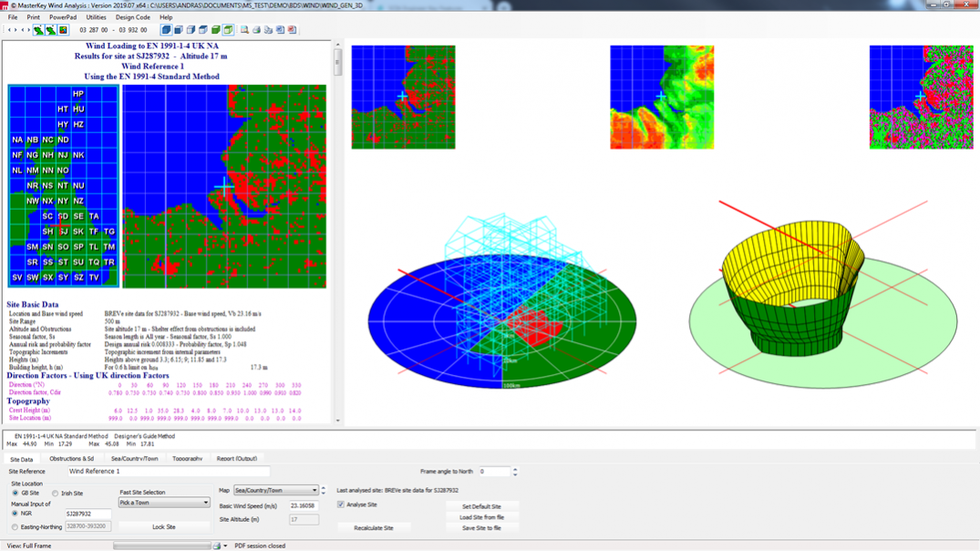Open the File menu

click(x=13, y=17)
